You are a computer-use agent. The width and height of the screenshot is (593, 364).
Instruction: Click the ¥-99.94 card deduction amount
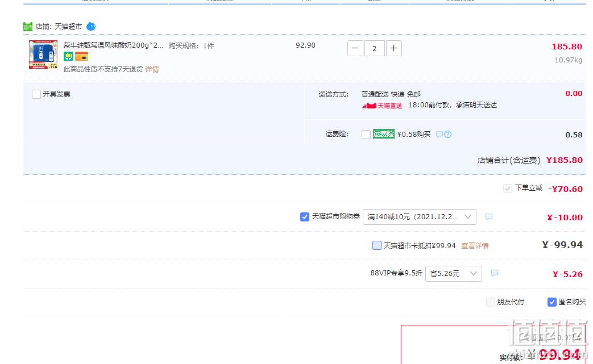click(562, 245)
